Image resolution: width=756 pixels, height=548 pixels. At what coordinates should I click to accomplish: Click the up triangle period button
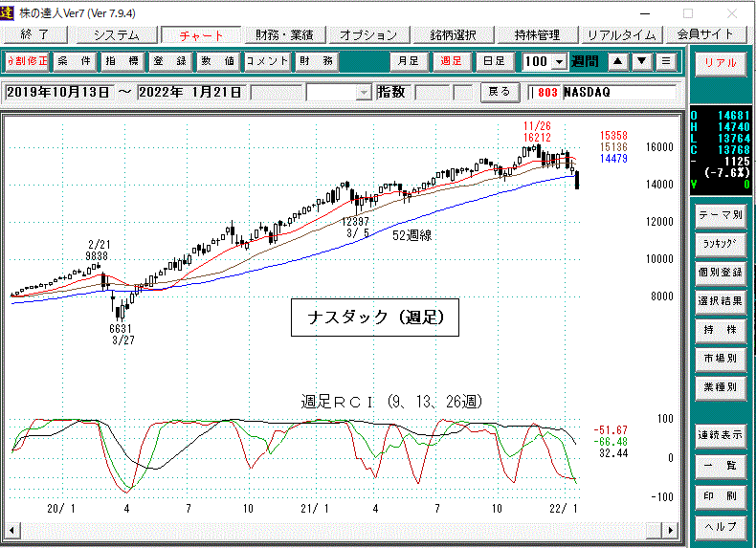coord(618,61)
